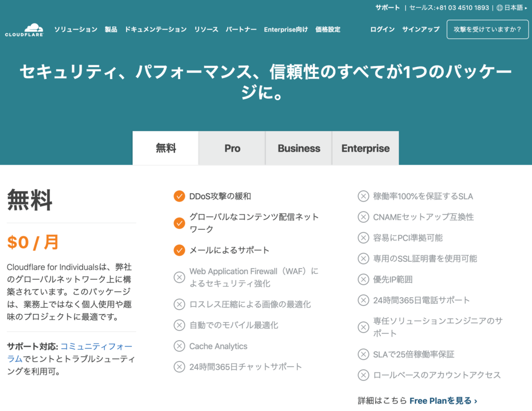
Task: Click X icon beside Cache Analytics
Action: point(179,346)
